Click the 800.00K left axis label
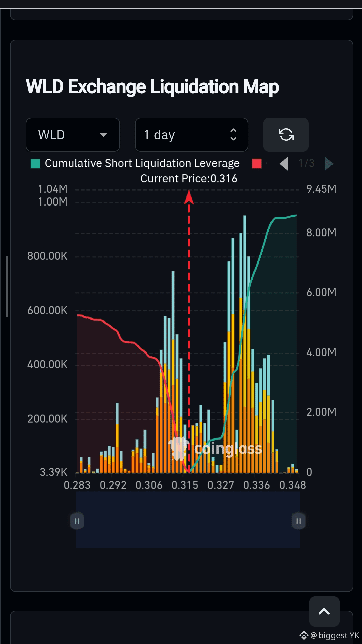 47,256
